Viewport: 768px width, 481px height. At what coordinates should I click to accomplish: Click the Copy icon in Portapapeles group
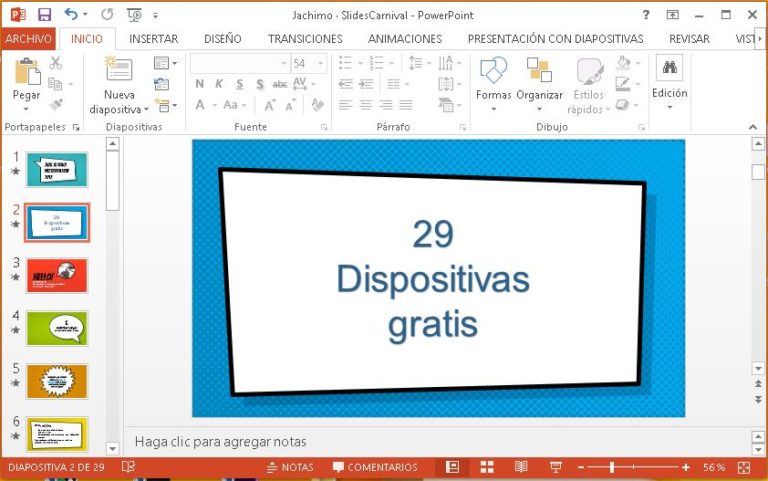pyautogui.click(x=55, y=84)
